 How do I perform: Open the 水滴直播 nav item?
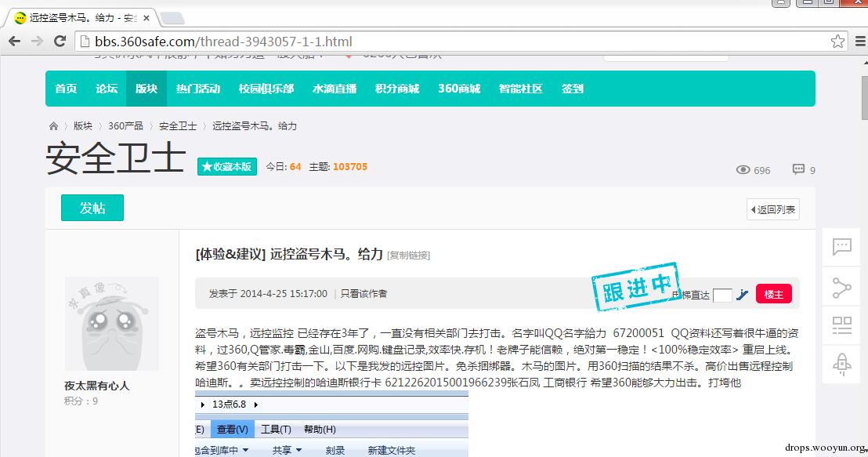pos(335,89)
